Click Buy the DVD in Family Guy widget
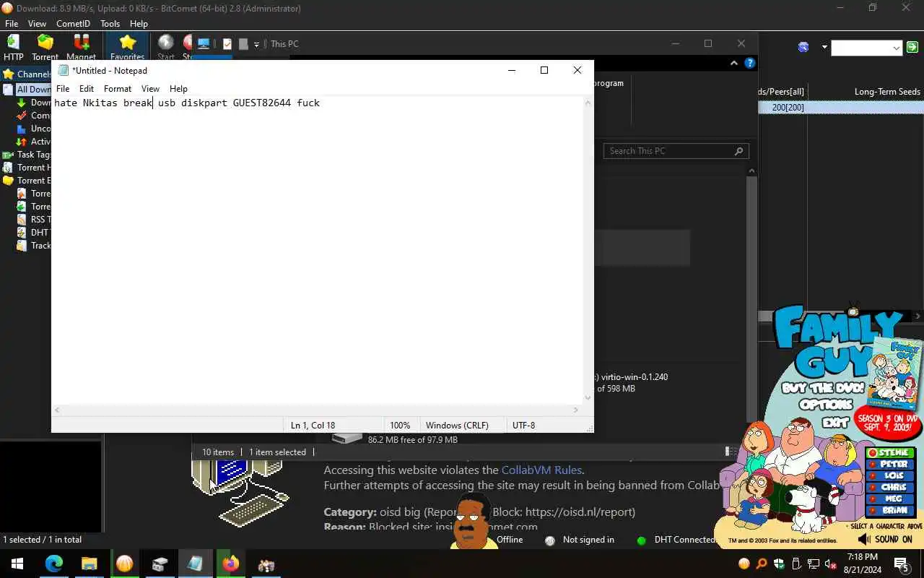The image size is (924, 578). [x=823, y=388]
